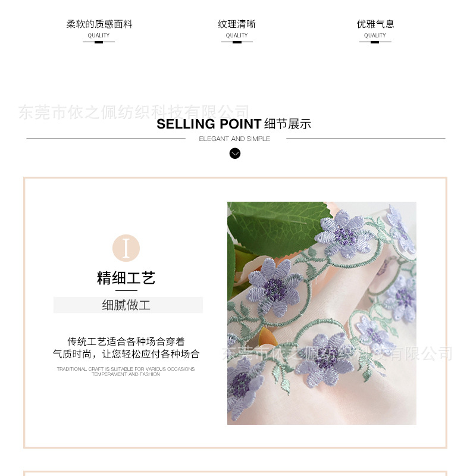The image size is (470, 476).
Task: Select the 纹理清晰 feature label
Action: pos(237,24)
